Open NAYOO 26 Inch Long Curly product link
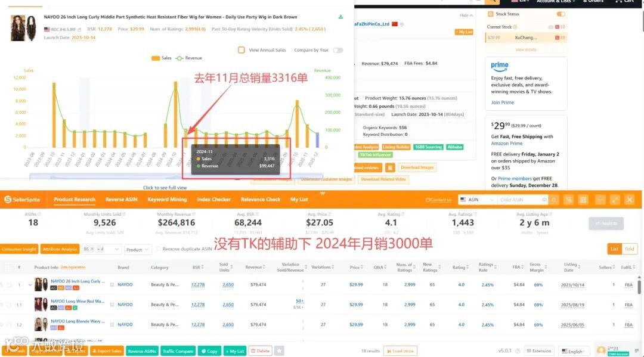 tap(78, 281)
